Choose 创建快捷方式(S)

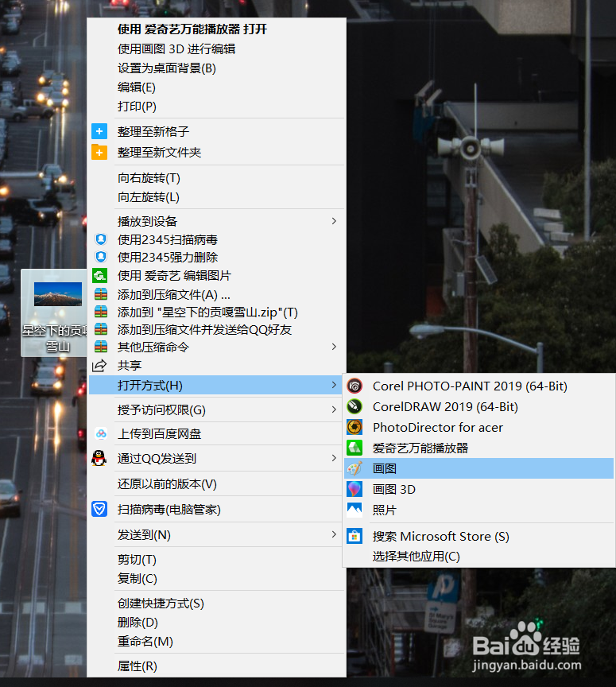[161, 604]
